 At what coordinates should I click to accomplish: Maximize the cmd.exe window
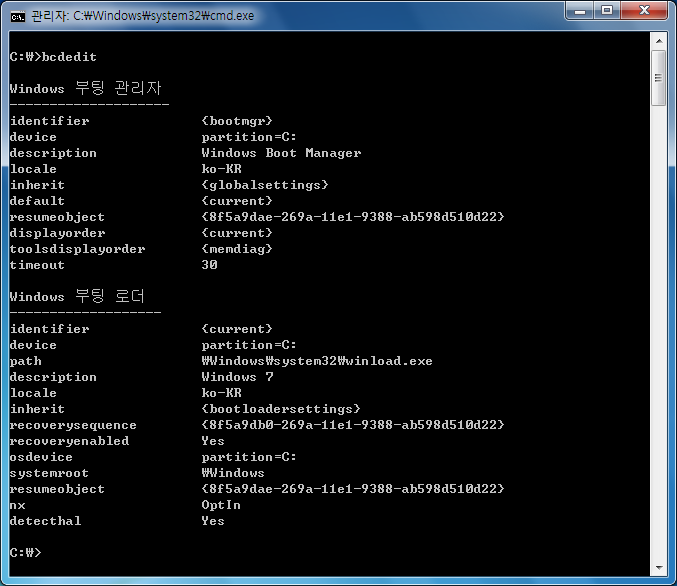pos(607,10)
